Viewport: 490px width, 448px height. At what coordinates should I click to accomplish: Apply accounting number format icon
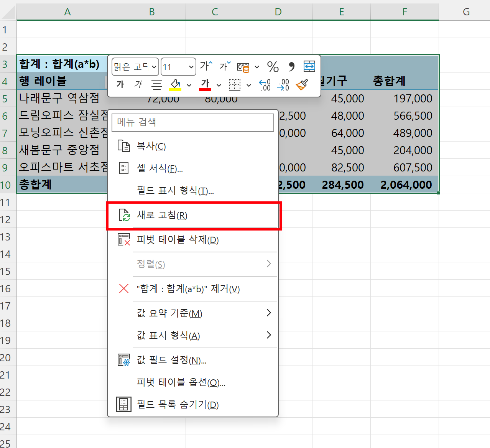point(243,67)
